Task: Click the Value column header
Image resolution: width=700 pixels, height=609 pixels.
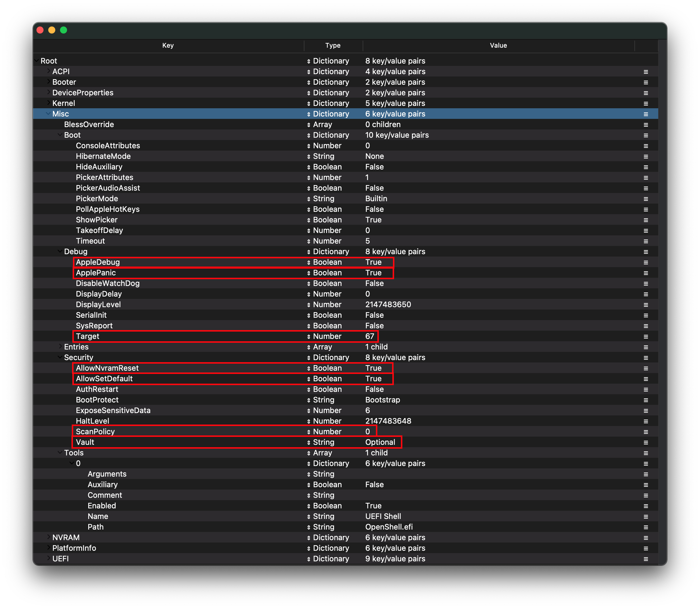Action: [498, 46]
